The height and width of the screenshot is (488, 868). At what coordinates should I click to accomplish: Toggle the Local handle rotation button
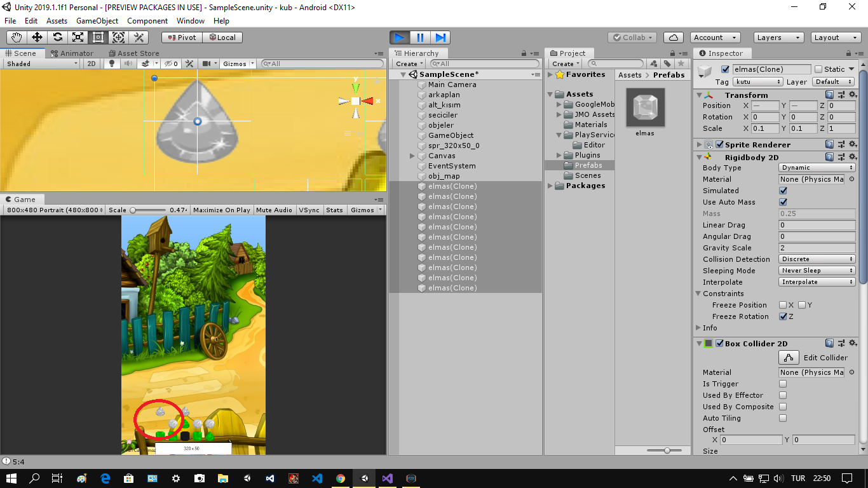(221, 37)
